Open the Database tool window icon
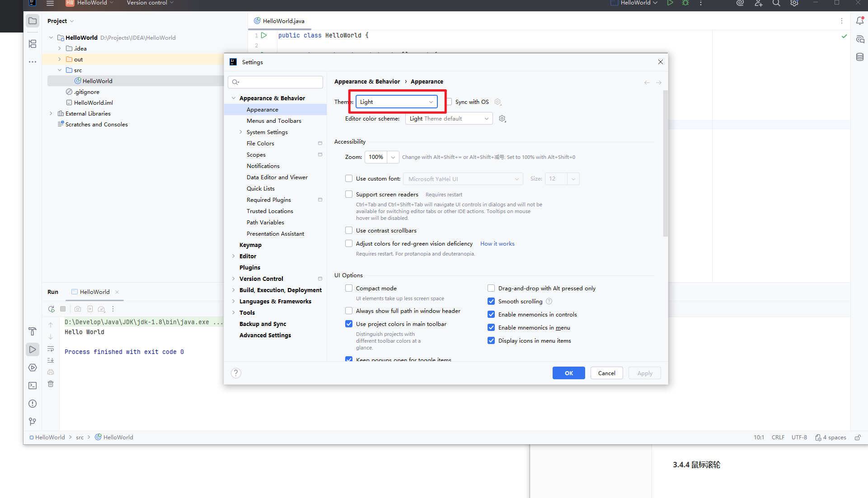 859,57
